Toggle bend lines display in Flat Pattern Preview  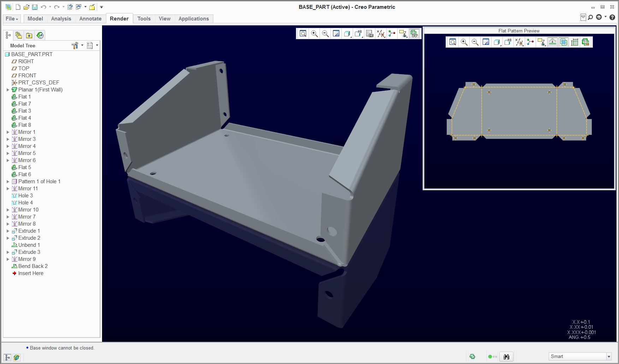tap(553, 42)
